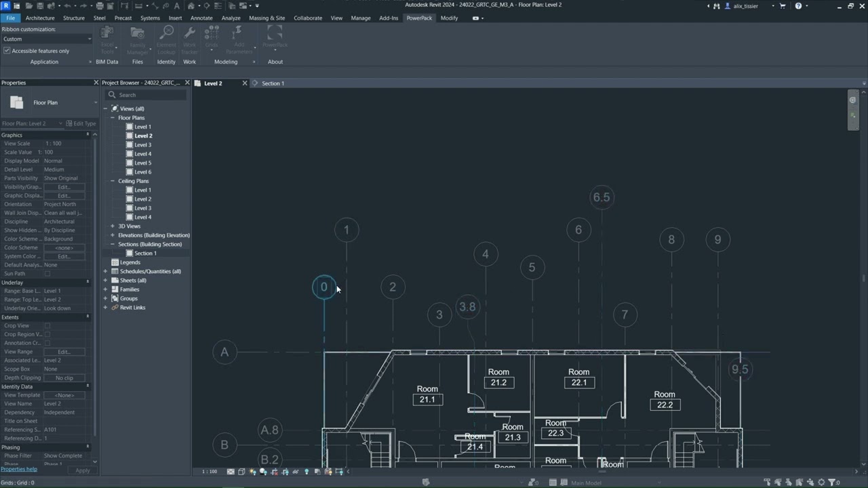This screenshot has height=488, width=868.
Task: Click the Revit application logo button
Action: pos(6,5)
